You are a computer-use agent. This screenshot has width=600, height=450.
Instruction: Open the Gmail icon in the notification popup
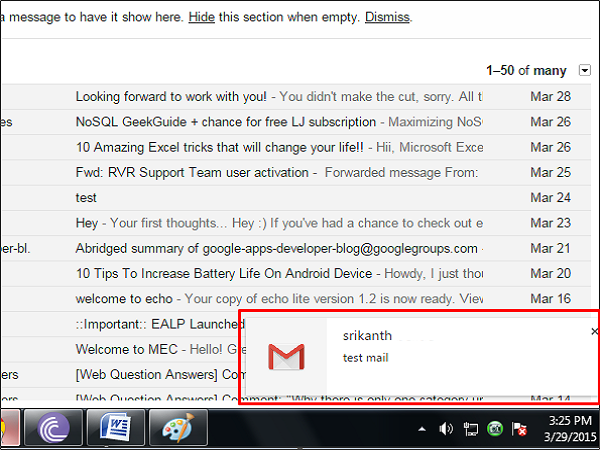[x=286, y=357]
